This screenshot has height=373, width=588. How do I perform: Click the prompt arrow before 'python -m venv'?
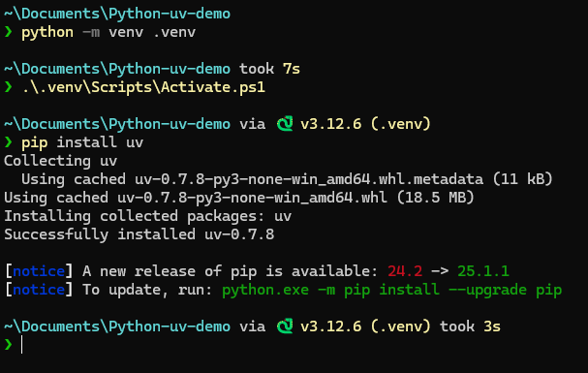(x=9, y=32)
